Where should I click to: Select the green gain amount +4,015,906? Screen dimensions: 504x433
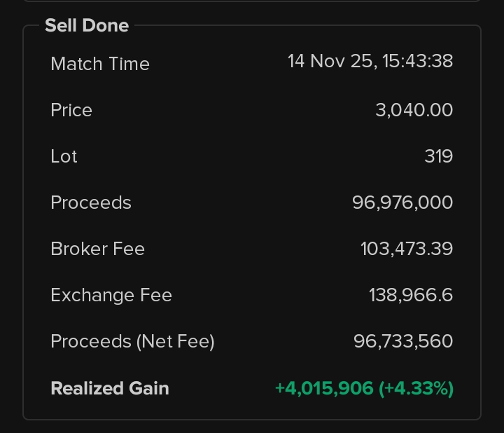point(324,388)
